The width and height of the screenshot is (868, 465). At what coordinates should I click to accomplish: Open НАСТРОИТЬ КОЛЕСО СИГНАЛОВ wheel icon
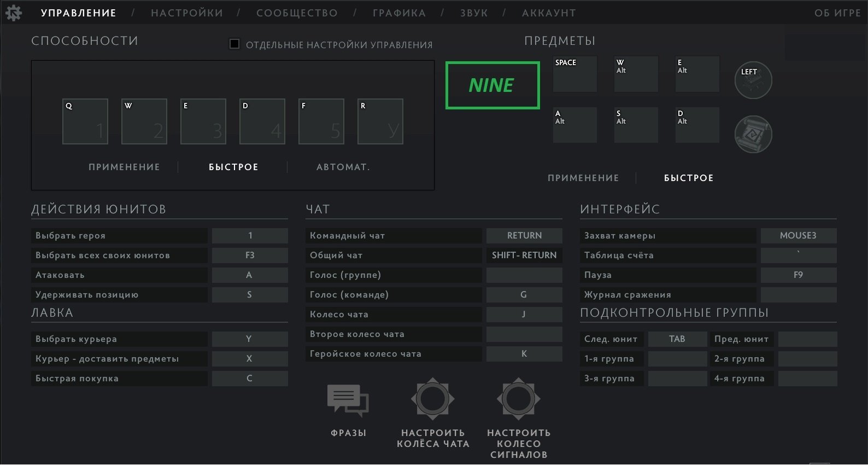(518, 399)
